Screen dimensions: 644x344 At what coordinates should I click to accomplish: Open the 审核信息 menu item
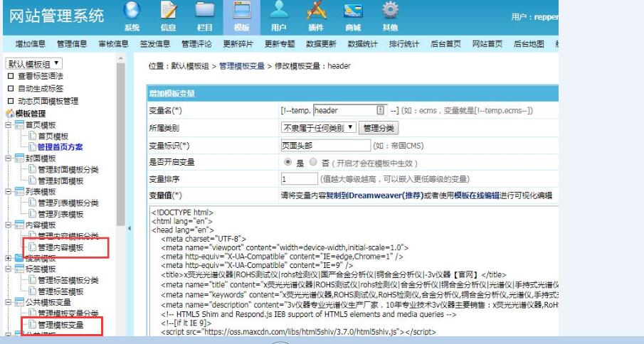pyautogui.click(x=113, y=44)
